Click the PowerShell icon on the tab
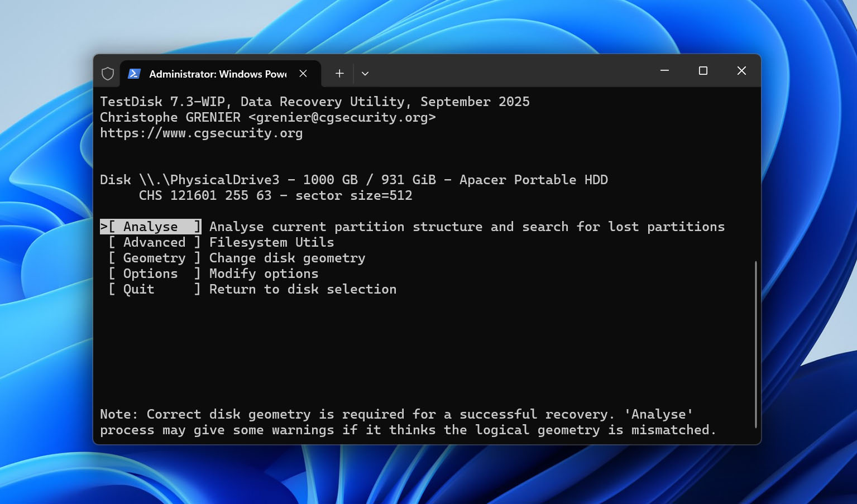Viewport: 857px width, 504px height. coord(134,74)
